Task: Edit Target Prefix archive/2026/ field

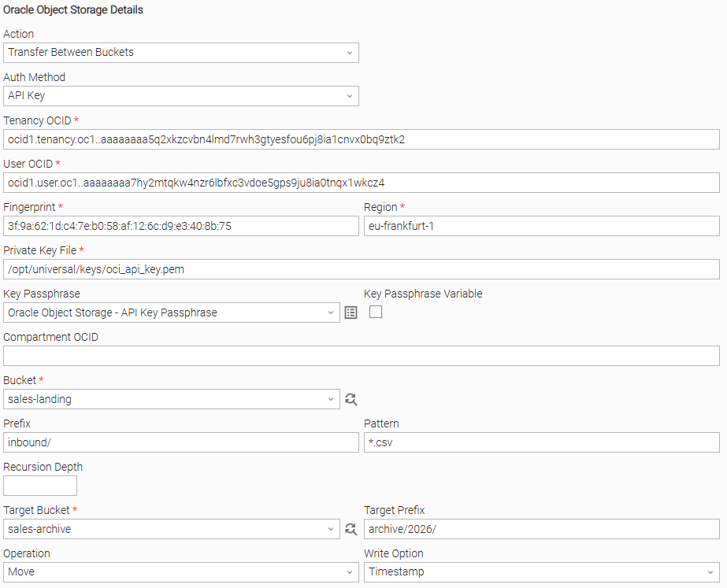Action: pos(542,529)
